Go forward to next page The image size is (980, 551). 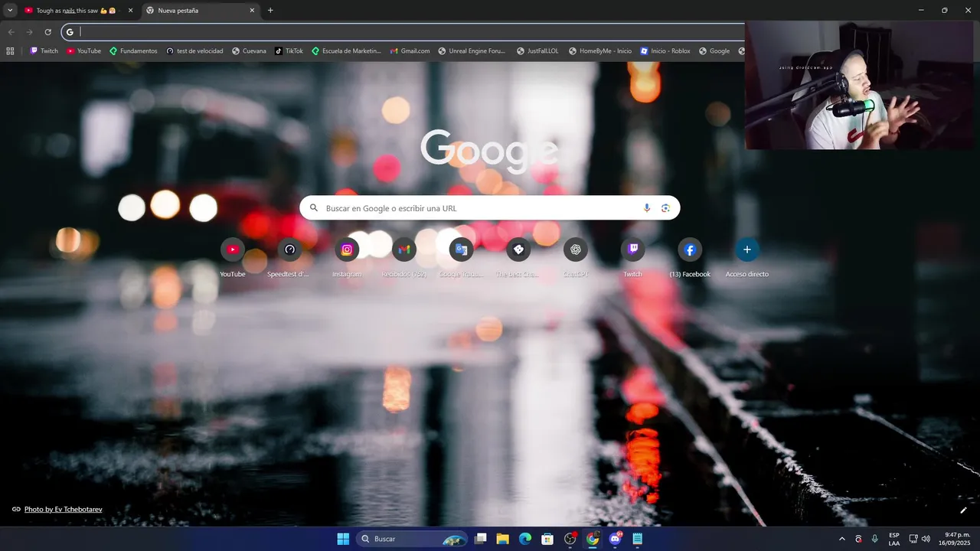pyautogui.click(x=29, y=32)
